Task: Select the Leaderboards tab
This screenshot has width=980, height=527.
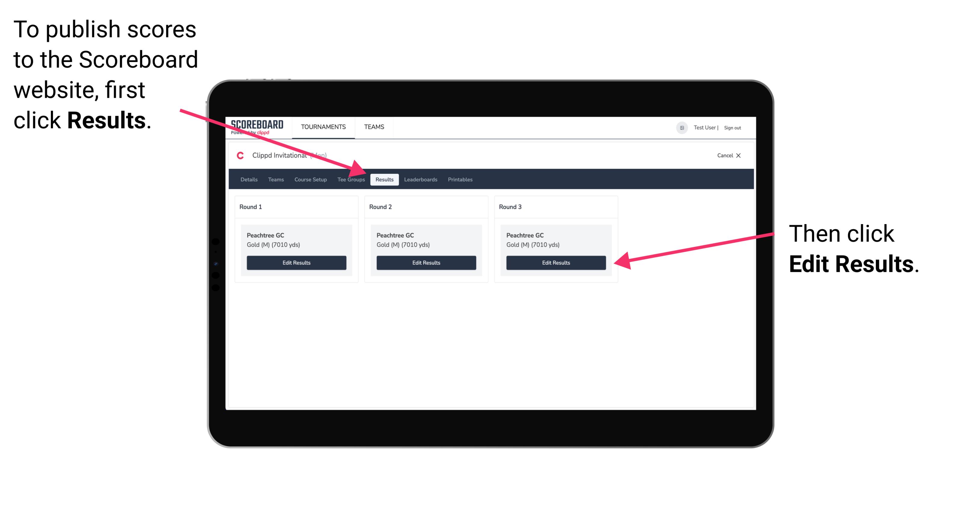Action: coord(420,180)
